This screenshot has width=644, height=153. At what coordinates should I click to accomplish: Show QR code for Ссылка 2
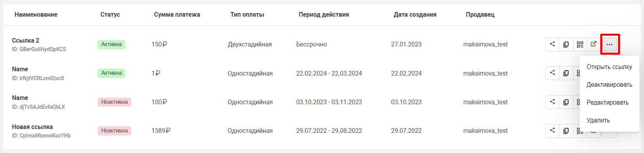(x=580, y=44)
